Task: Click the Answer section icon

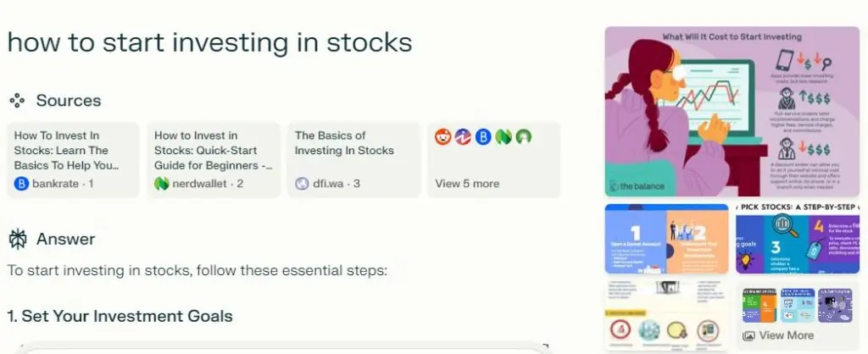Action: 17,240
